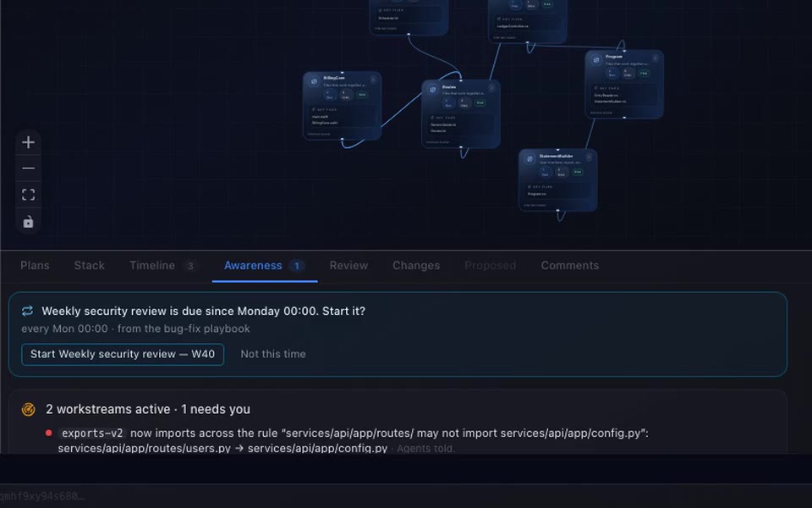Expand the StatementBuilder node chevron
The height and width of the screenshot is (508, 812).
click(589, 157)
